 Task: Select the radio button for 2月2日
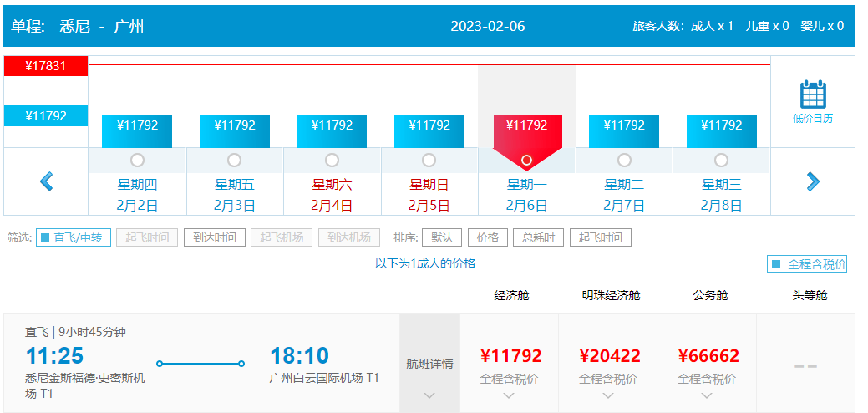coord(137,160)
